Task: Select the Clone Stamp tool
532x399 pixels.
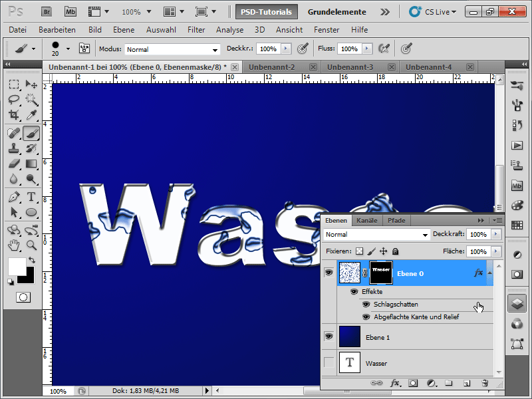Action: [x=14, y=148]
